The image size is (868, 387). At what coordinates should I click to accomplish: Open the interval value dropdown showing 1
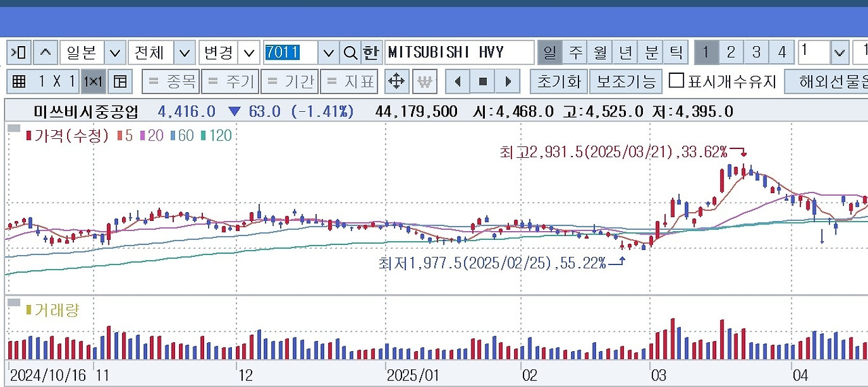tap(840, 52)
